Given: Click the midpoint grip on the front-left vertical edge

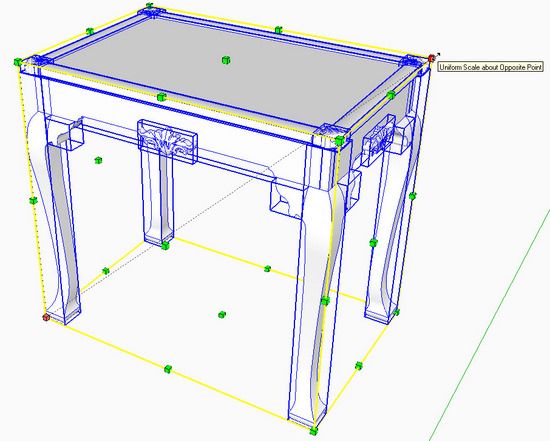Looking at the screenshot, I should coord(33,201).
